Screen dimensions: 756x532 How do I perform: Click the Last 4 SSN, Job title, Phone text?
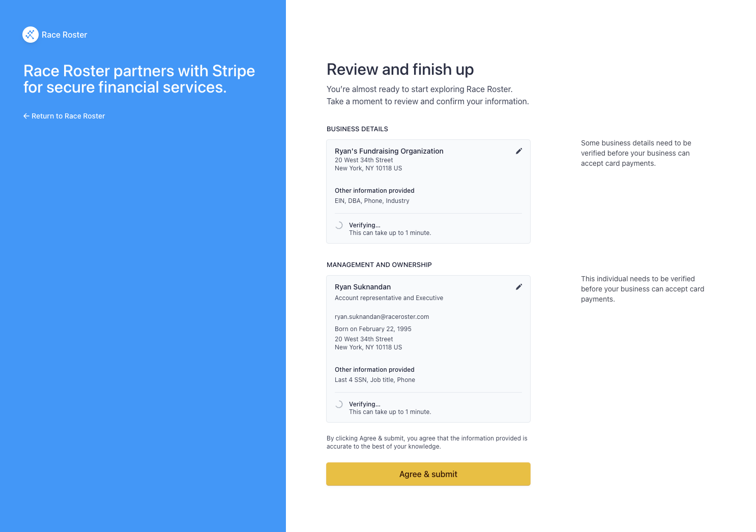coord(375,380)
